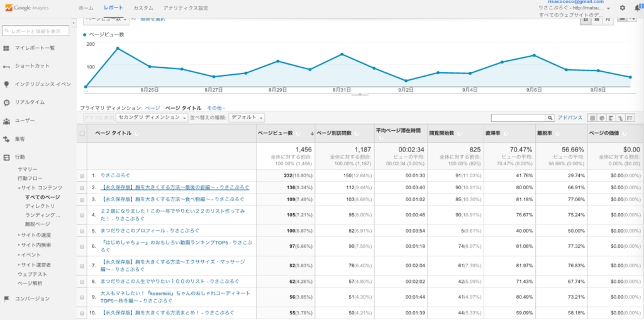
Task: Open the 行動フロー report
Action: point(30,179)
